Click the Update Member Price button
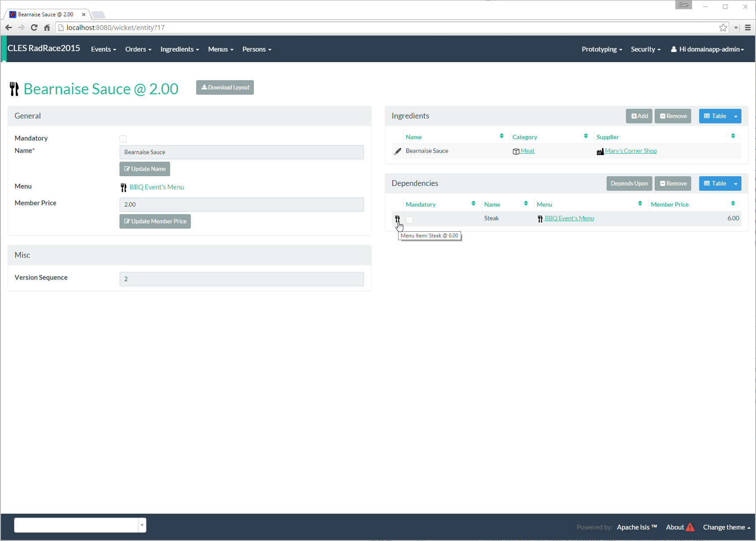This screenshot has height=541, width=756. click(155, 221)
